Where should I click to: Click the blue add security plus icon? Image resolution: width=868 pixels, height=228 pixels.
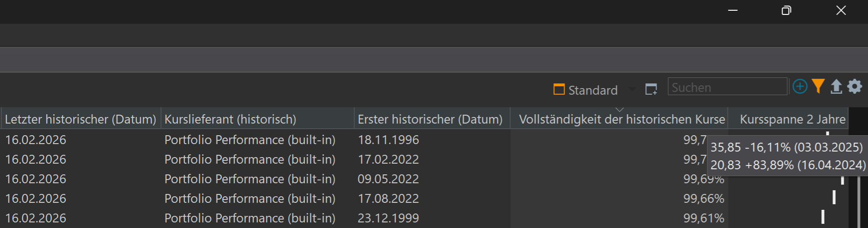pos(800,87)
